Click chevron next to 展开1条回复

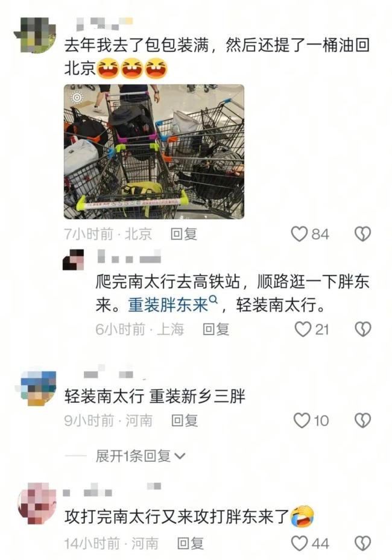tap(180, 456)
